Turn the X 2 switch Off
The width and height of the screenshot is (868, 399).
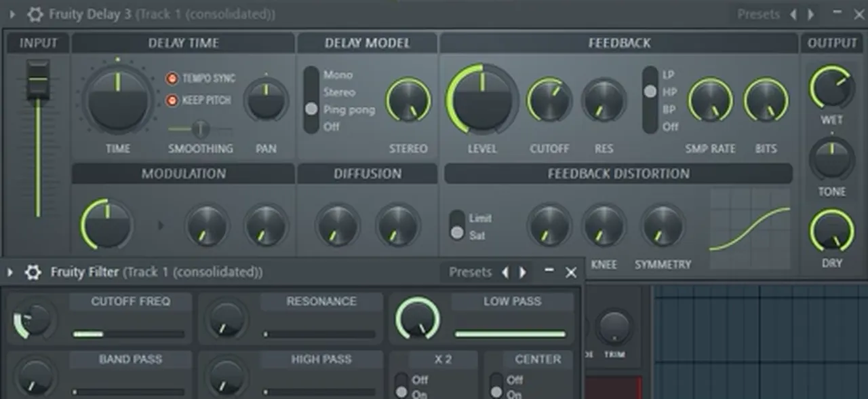tap(420, 380)
